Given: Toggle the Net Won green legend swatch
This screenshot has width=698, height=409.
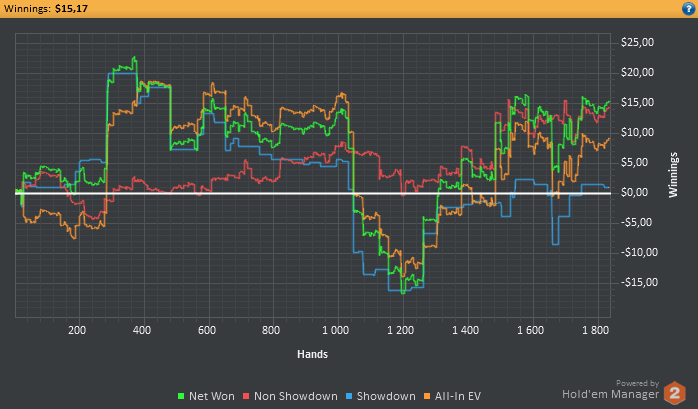Looking at the screenshot, I should pos(181,396).
